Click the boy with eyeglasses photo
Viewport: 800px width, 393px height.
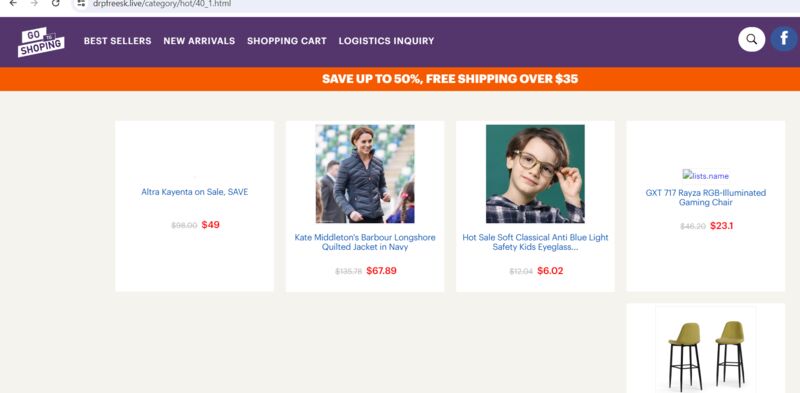pos(535,174)
